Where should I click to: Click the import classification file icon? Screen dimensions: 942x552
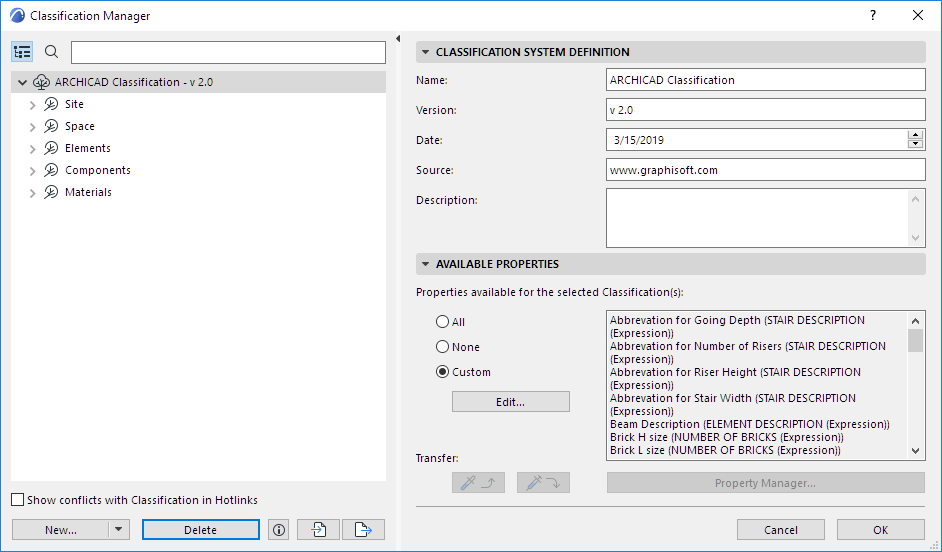point(318,530)
